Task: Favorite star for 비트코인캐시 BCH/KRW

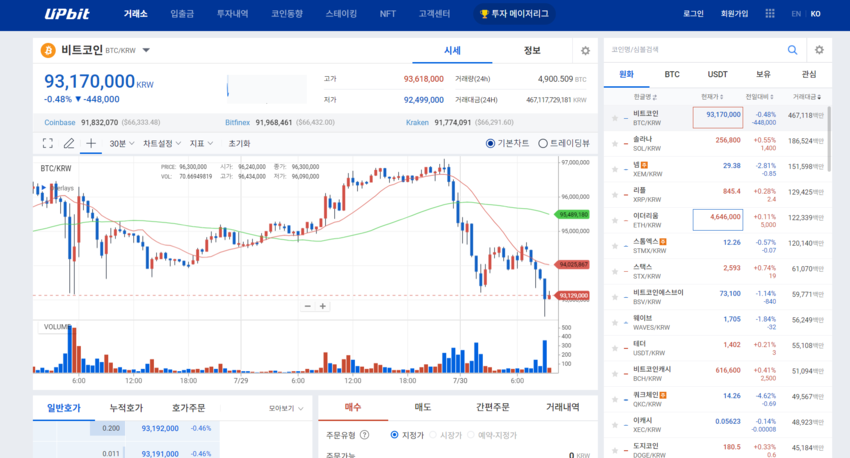Action: point(615,373)
